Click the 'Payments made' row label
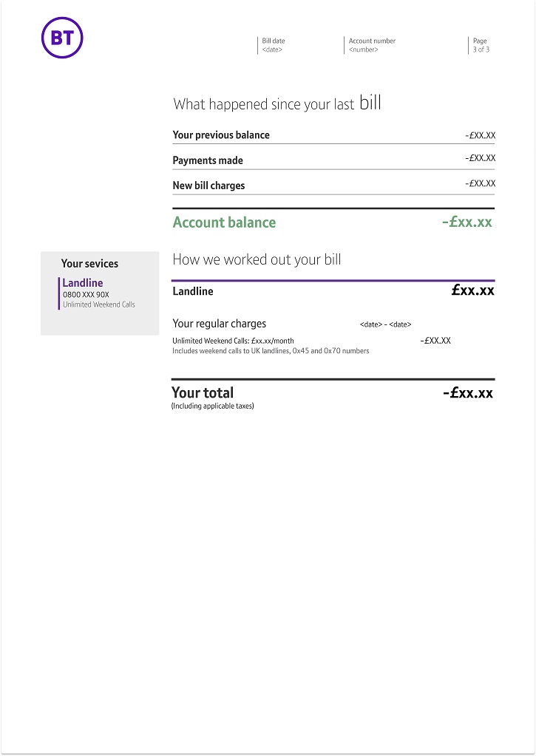 (x=208, y=160)
